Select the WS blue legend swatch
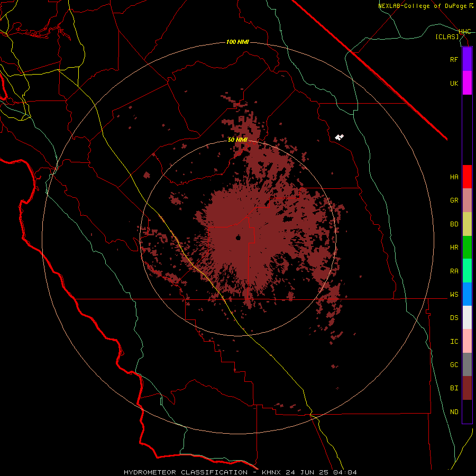The height and width of the screenshot is (476, 476). pos(467,294)
